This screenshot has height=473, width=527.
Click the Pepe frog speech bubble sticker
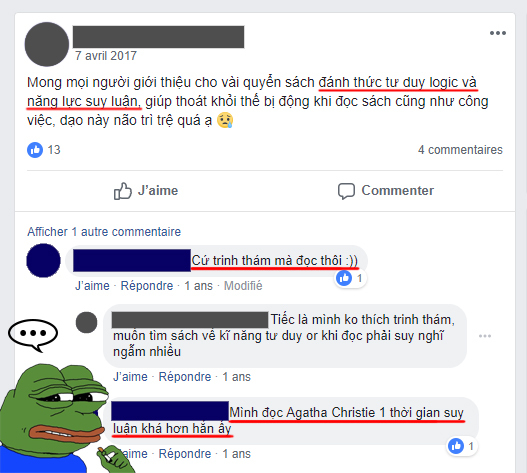(33, 335)
